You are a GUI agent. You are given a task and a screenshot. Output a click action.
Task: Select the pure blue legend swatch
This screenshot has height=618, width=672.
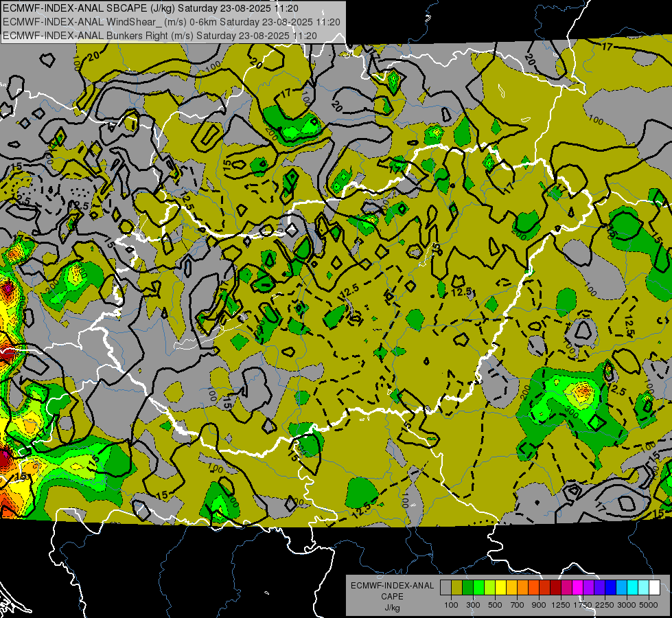(x=611, y=588)
